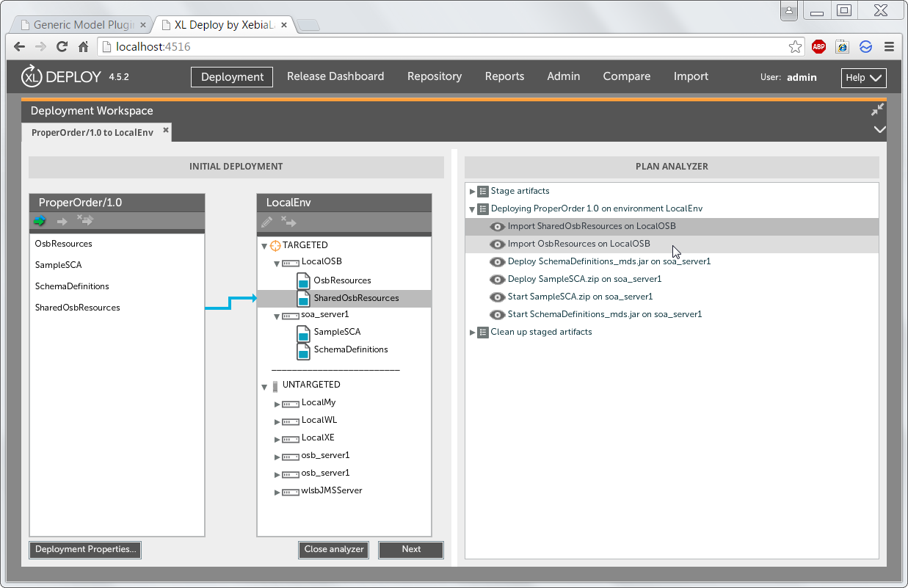Click the localhost address bar field
The width and height of the screenshot is (908, 588).
pyautogui.click(x=440, y=47)
